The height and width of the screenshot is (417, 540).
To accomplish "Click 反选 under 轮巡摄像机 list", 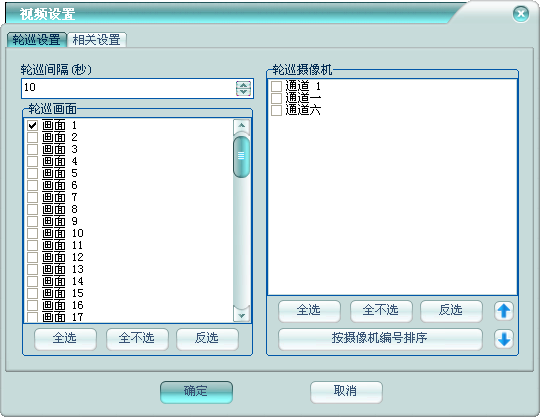I will click(x=451, y=311).
